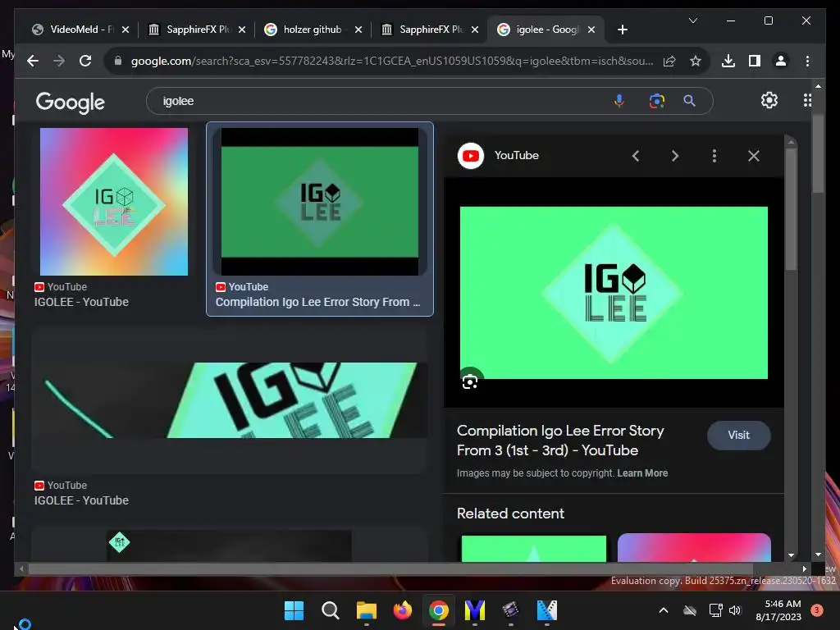View site information lock icon
Viewport: 840px width, 630px height.
tap(118, 61)
